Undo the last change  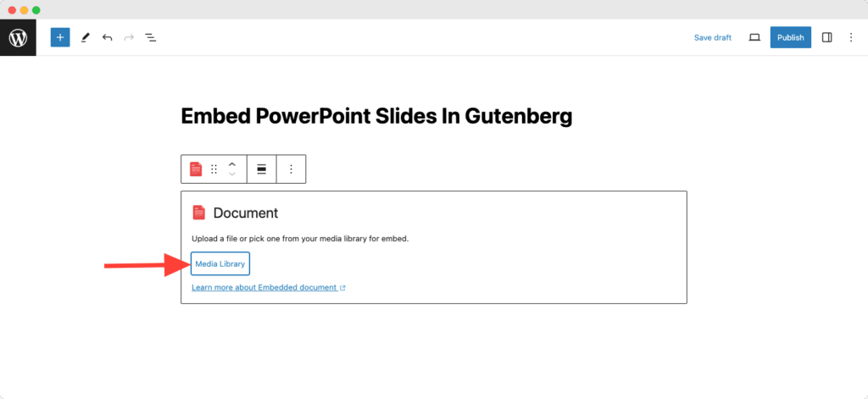pos(107,37)
